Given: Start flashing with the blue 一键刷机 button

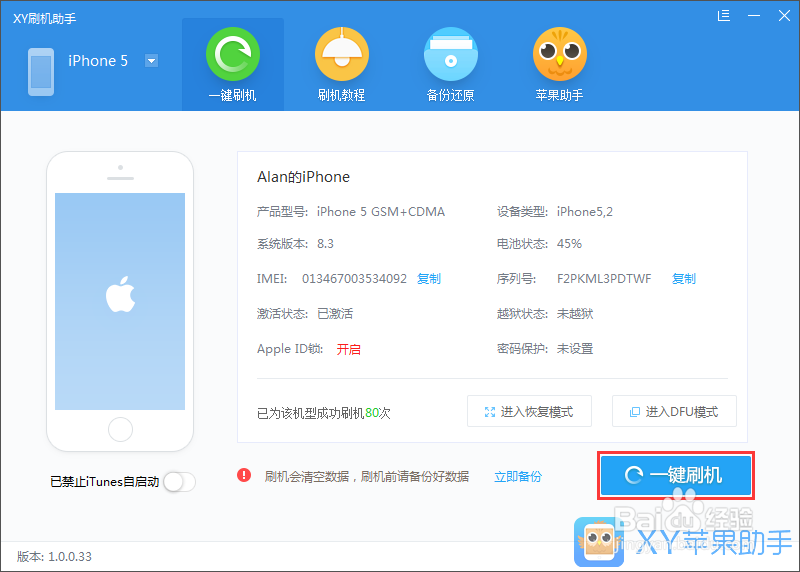Looking at the screenshot, I should (676, 476).
